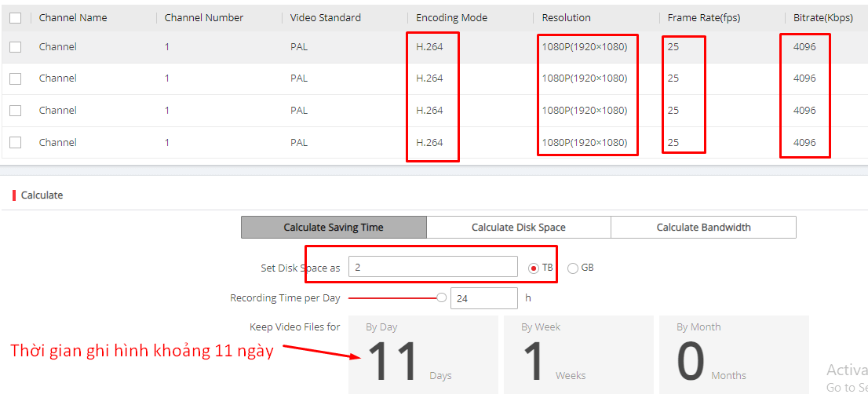
Task: Check the first channel row's checkbox
Action: click(x=16, y=47)
